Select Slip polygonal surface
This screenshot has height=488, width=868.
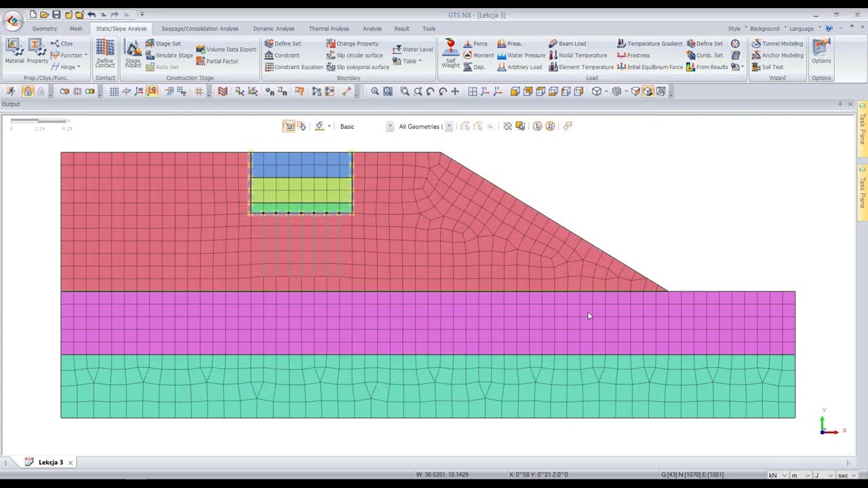(x=357, y=67)
